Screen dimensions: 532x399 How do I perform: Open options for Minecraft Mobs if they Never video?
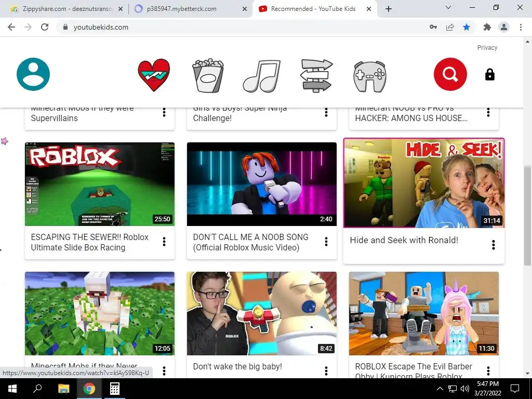coord(164,371)
